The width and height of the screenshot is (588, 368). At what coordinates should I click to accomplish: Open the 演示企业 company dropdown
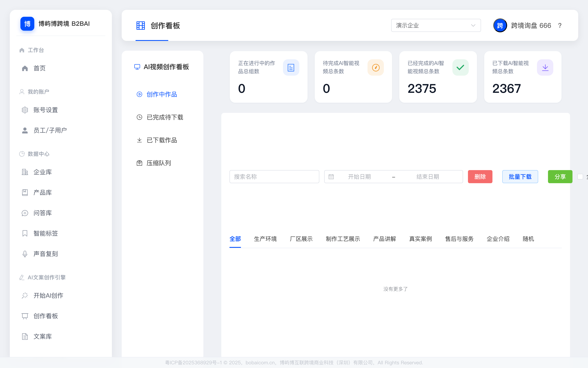click(436, 25)
